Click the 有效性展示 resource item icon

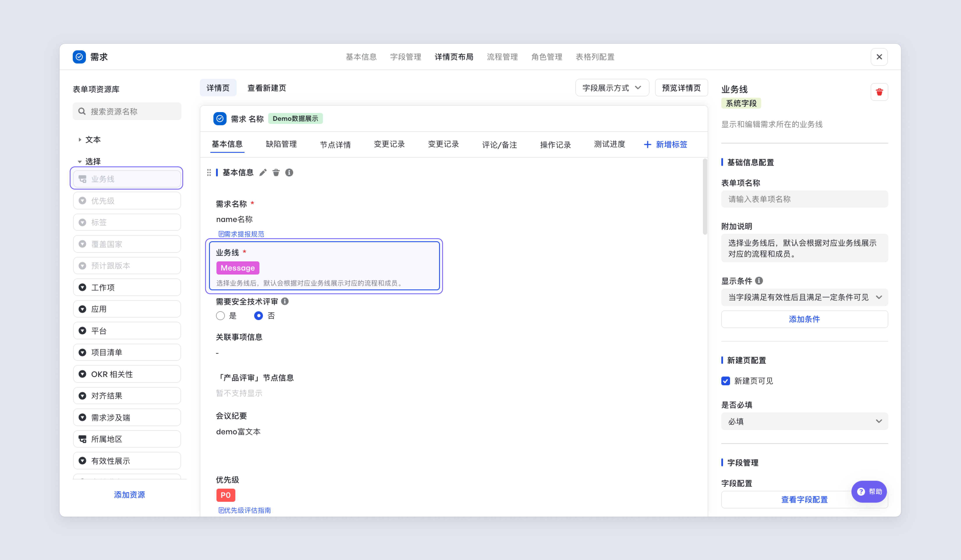[x=82, y=461]
